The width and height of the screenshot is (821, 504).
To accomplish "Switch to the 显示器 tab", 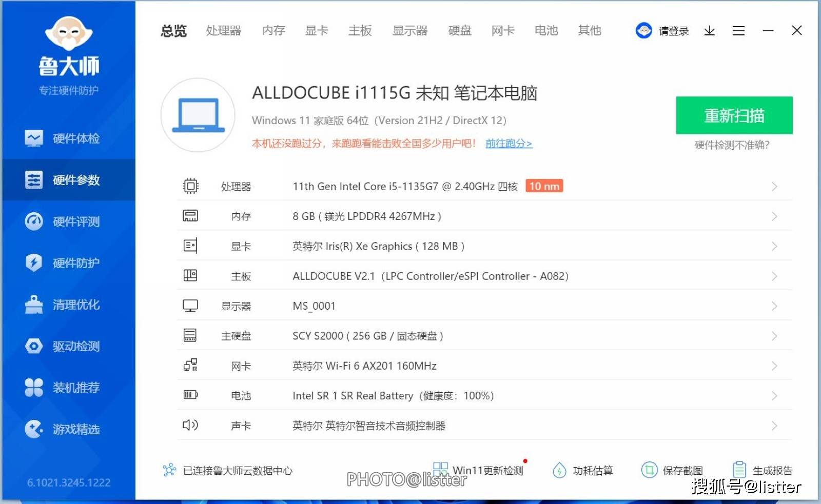I will (x=410, y=31).
